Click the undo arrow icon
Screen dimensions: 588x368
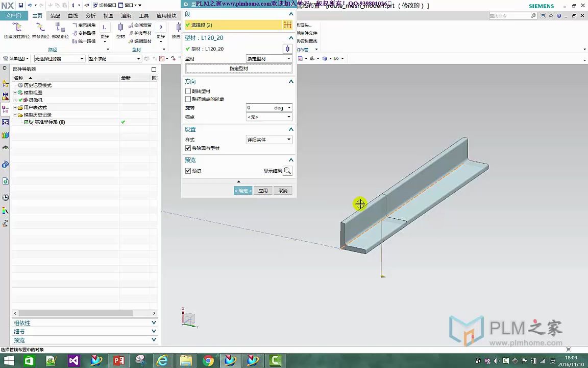30,5
